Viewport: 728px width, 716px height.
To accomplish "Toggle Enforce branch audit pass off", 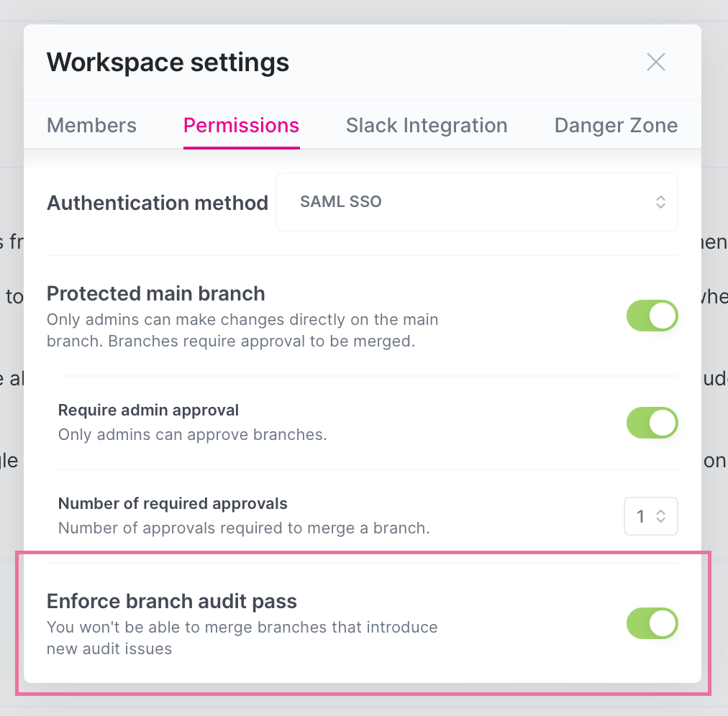I will [652, 623].
